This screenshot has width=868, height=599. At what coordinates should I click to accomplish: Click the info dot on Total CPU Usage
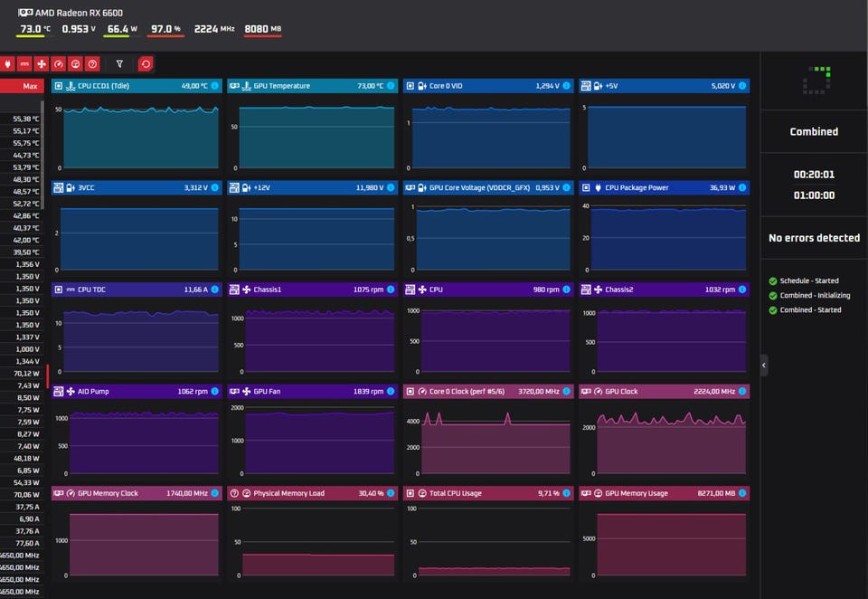coord(566,493)
